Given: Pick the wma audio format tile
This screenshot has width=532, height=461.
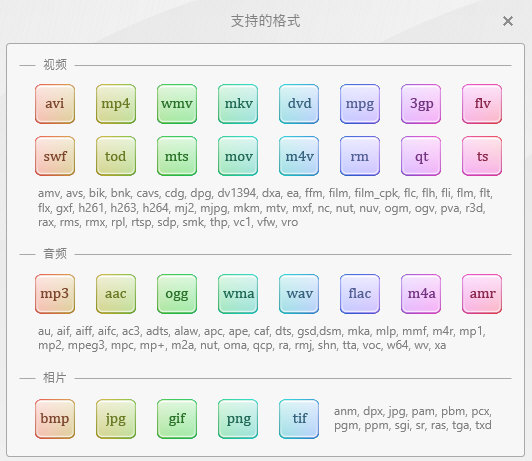Looking at the screenshot, I should [x=238, y=294].
